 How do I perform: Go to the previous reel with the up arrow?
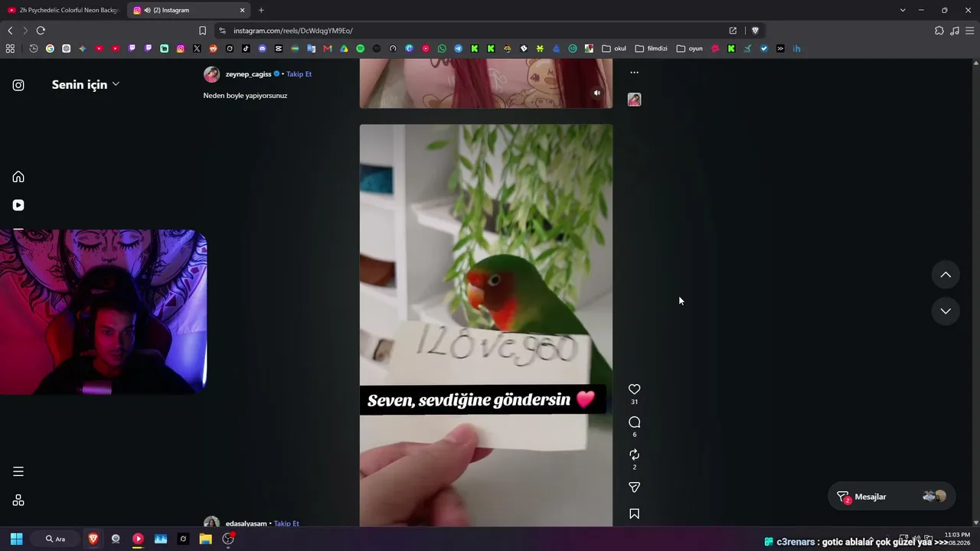tap(946, 275)
